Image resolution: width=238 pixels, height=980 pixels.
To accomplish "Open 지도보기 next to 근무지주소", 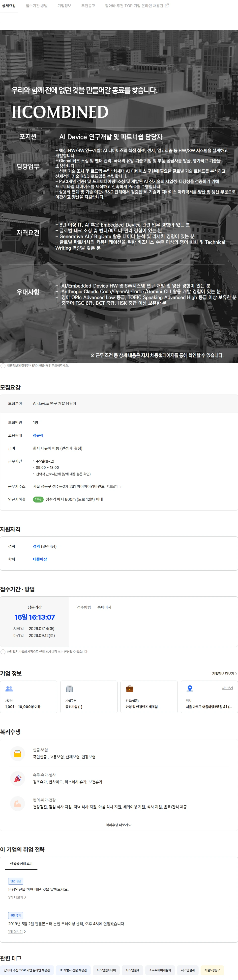I will tap(112, 487).
